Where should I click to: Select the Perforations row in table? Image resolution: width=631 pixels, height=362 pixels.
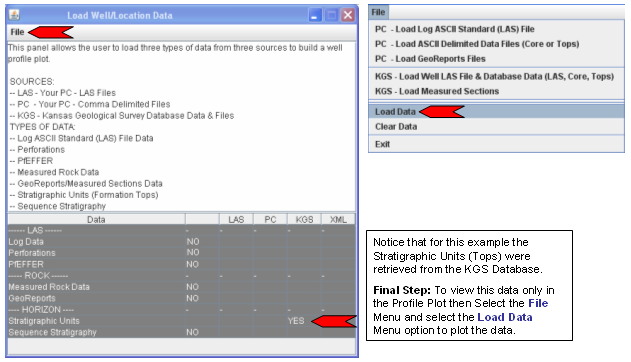coord(181,253)
